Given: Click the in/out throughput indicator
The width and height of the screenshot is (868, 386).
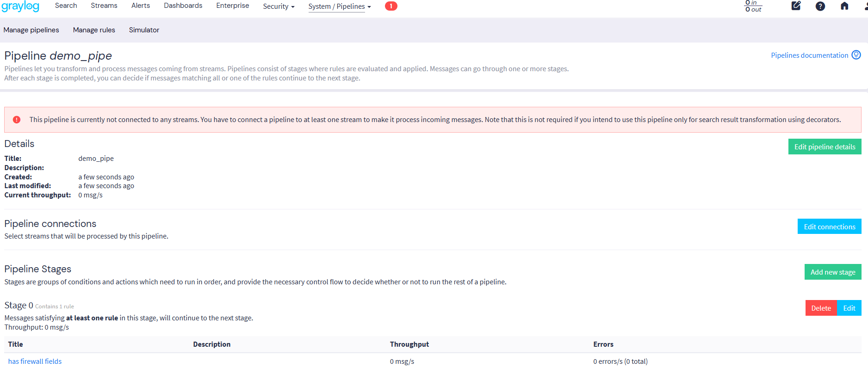Looking at the screenshot, I should pyautogui.click(x=753, y=6).
